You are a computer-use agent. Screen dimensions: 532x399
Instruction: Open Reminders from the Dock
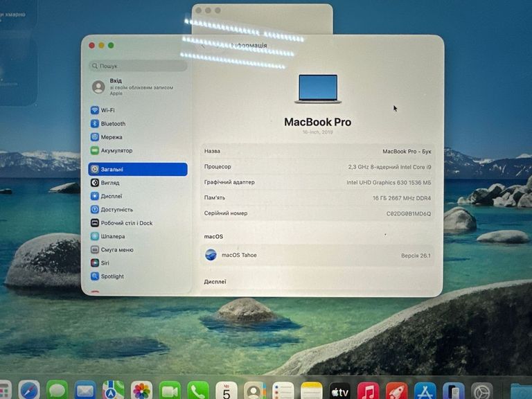283,391
